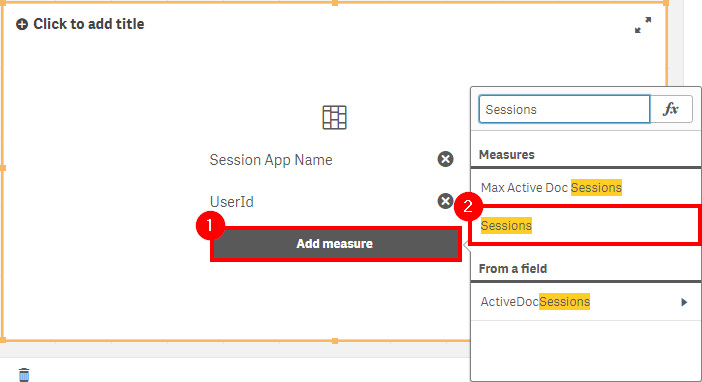The width and height of the screenshot is (702, 382).
Task: Click the top-center orange resize handle
Action: pyautogui.click(x=334, y=3)
